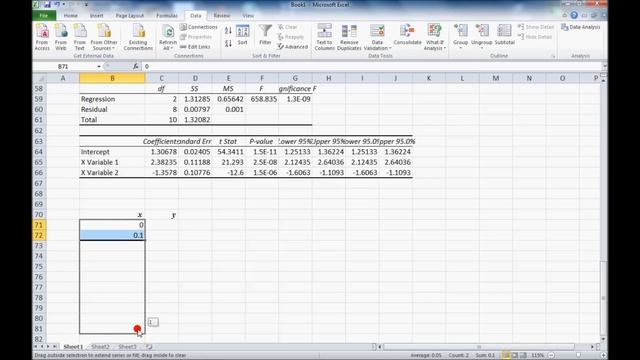Click the Undo icon in quick access toolbar

coord(58,4)
